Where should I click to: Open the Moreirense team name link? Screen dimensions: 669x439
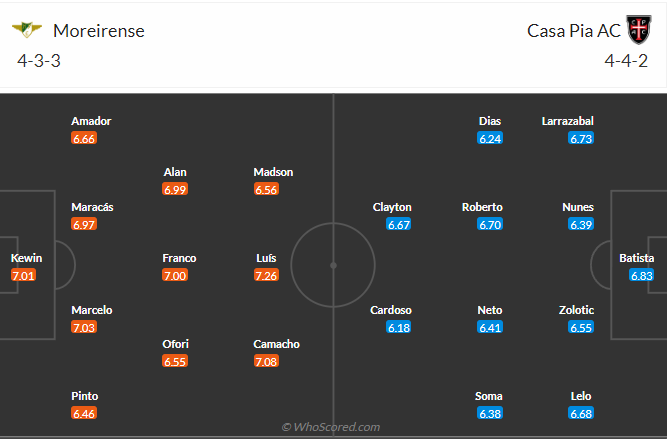[97, 31]
